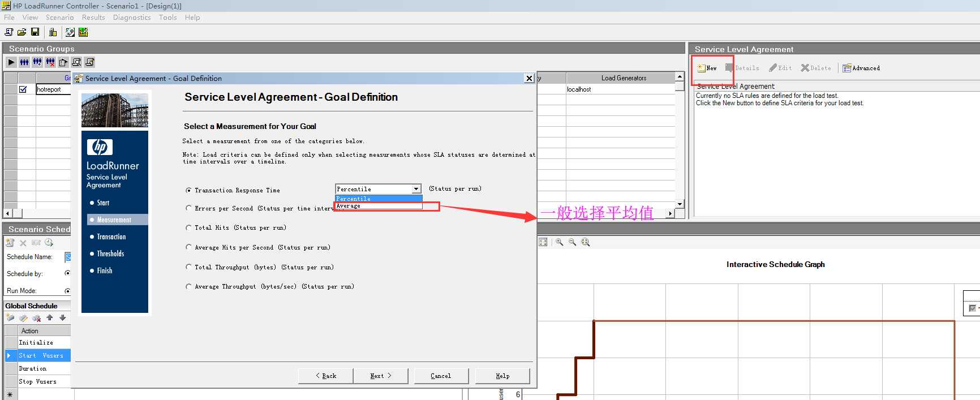This screenshot has height=400, width=980.
Task: Open the Scenario menu
Action: click(x=60, y=18)
